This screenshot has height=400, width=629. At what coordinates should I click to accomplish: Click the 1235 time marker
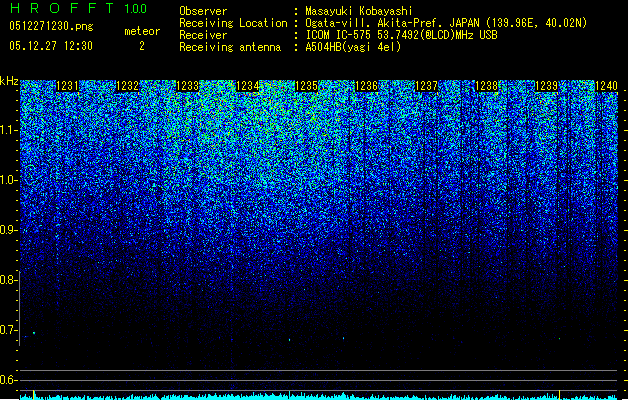tap(306, 86)
